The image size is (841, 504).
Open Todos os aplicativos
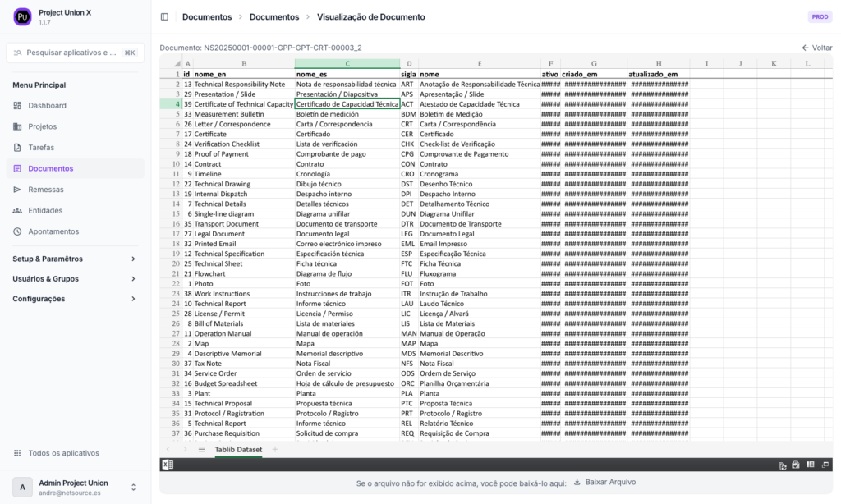(75, 453)
